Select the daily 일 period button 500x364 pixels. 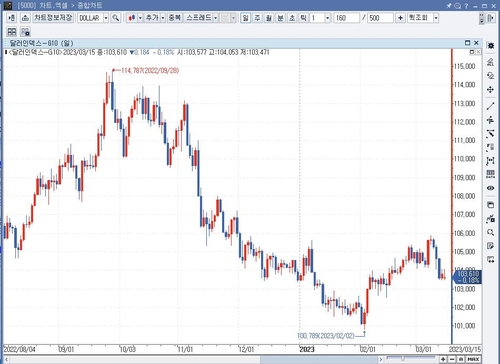(246, 18)
